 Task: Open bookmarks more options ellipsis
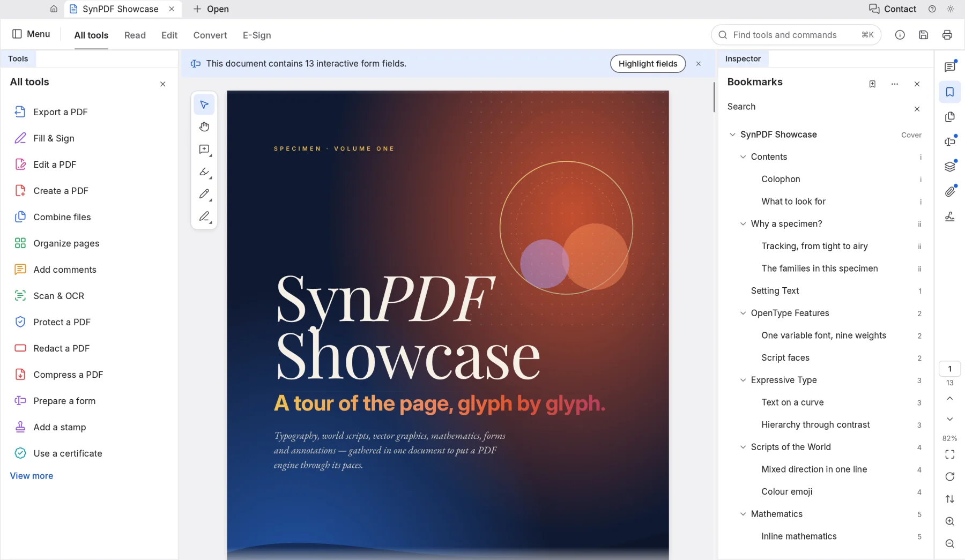pyautogui.click(x=894, y=84)
